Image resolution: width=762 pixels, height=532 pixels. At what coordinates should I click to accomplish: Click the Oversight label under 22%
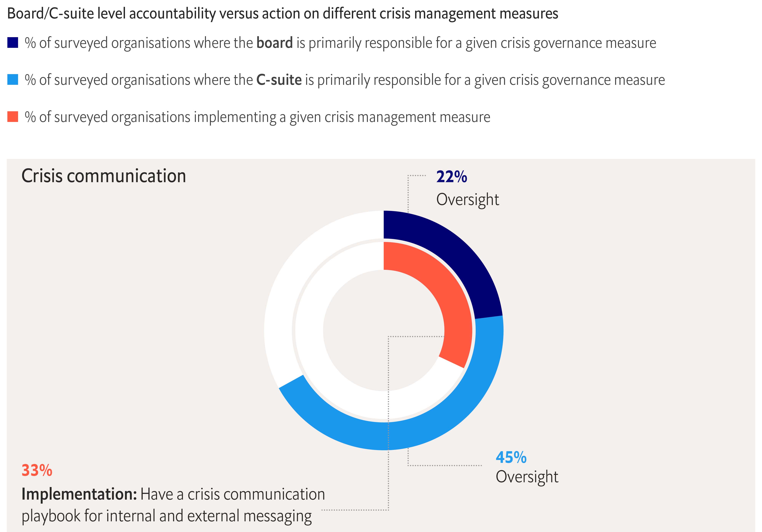tap(467, 199)
